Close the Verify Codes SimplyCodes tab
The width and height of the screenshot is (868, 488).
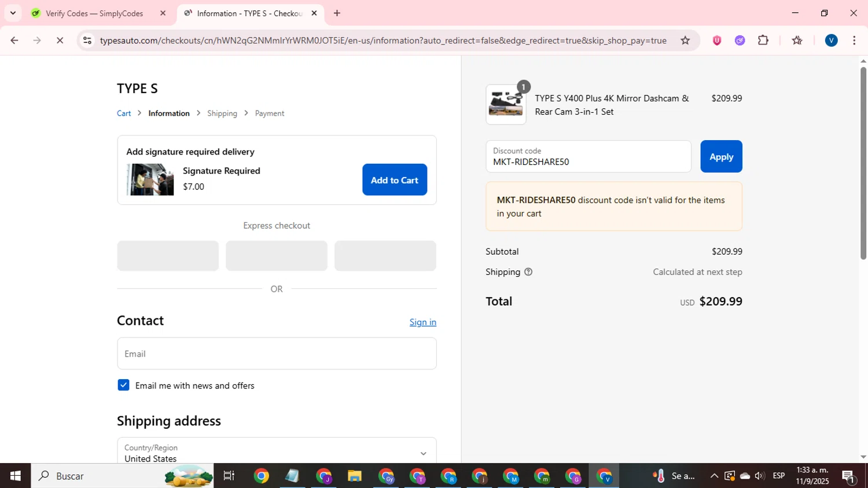163,13
